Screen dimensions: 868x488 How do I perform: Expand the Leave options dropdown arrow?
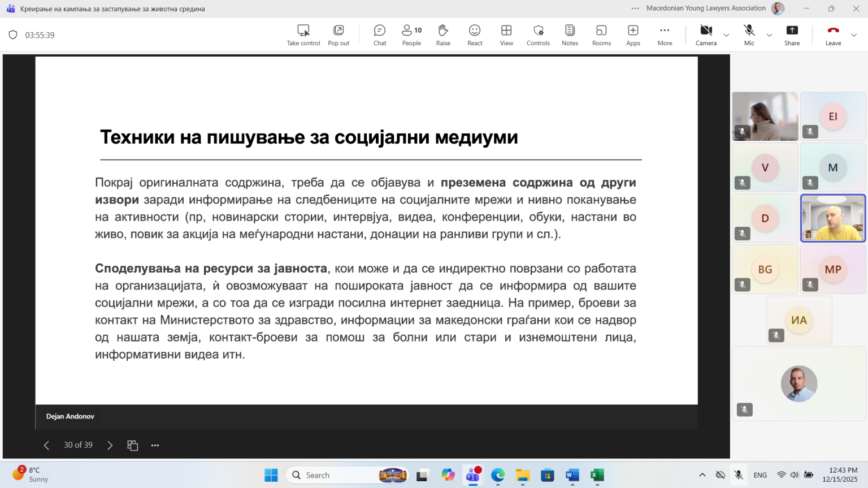(854, 35)
